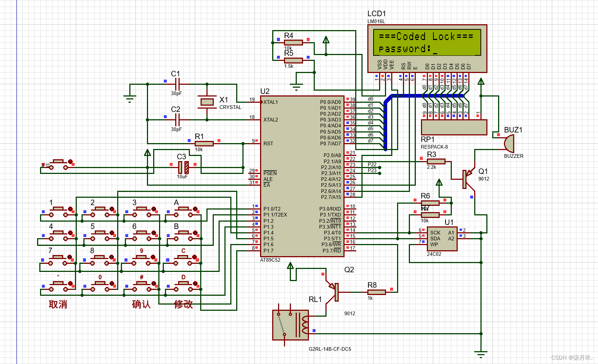This screenshot has width=598, height=364.
Task: Click the power arrow left of Q2
Action: pos(291,266)
